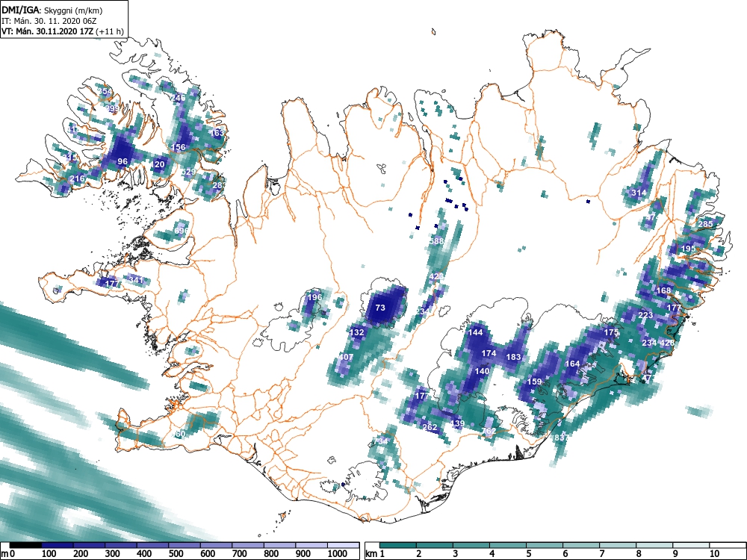
Task: Click the '262' visibility value on the map
Action: point(430,428)
